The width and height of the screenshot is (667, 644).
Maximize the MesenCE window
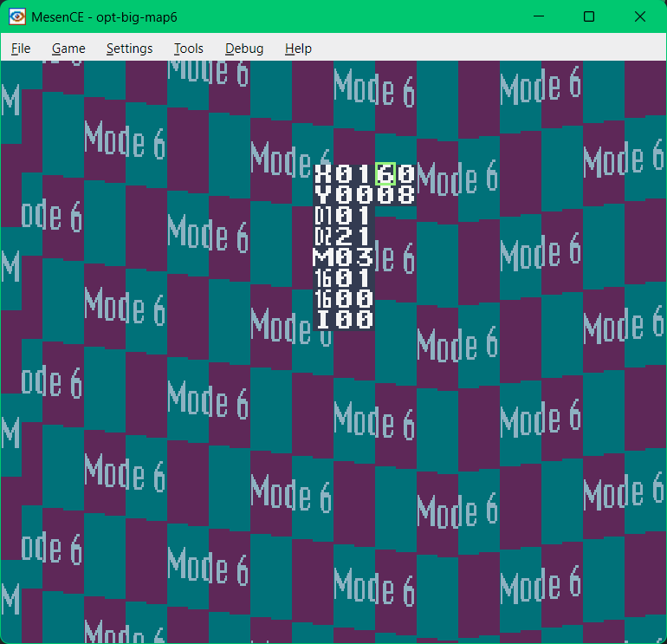[x=589, y=16]
